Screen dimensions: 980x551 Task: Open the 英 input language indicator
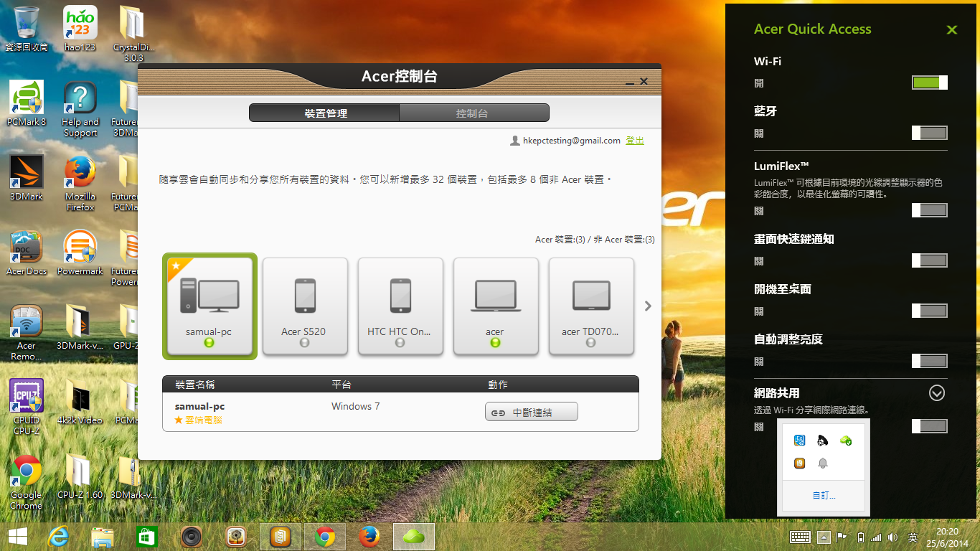click(913, 536)
